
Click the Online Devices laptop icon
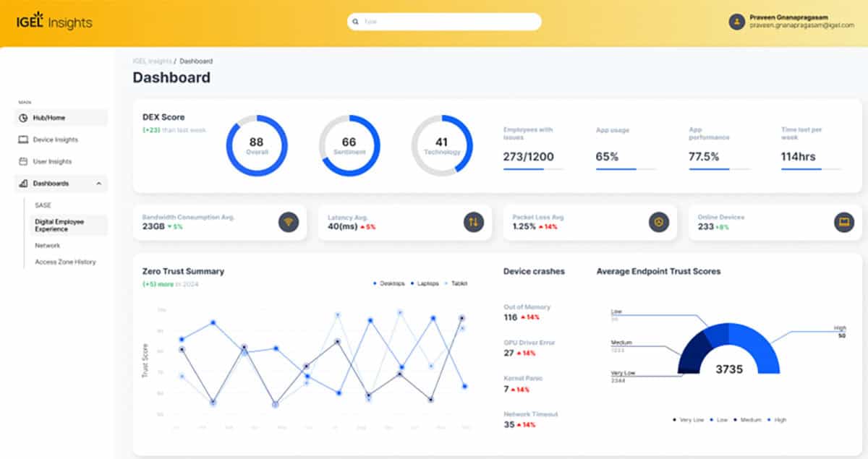[x=843, y=222]
